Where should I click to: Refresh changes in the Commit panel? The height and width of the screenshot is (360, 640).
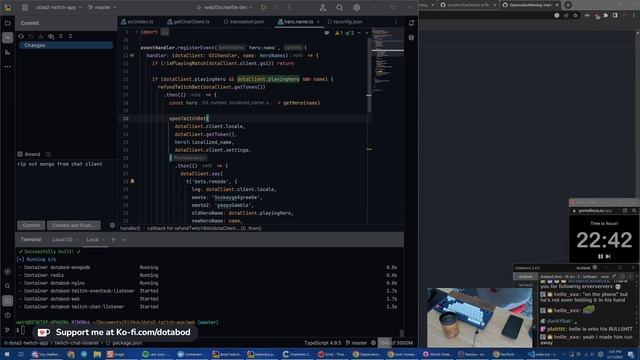(x=21, y=36)
